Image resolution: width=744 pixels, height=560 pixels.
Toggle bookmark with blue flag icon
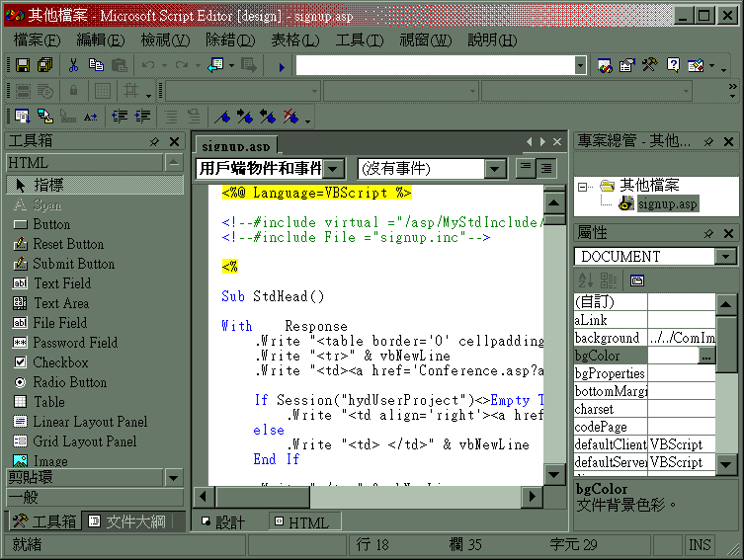(222, 117)
